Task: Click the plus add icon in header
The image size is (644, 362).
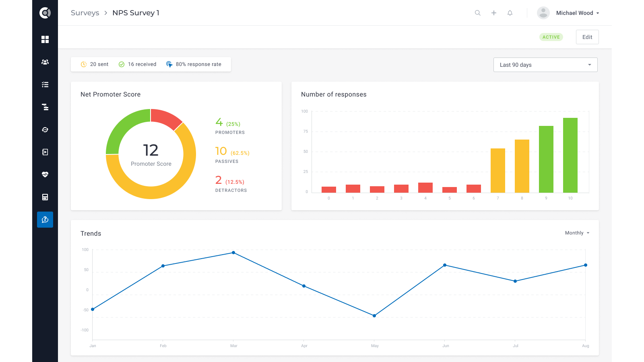Action: 494,13
